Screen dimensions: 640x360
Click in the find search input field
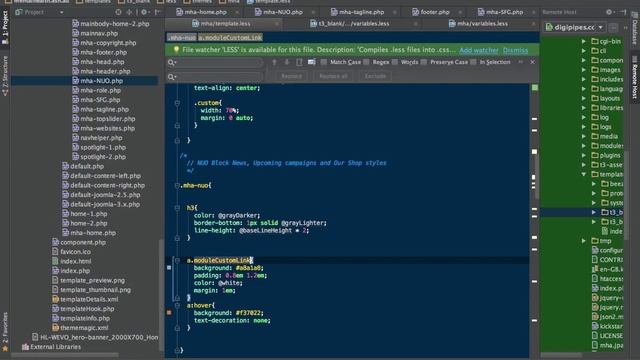215,62
